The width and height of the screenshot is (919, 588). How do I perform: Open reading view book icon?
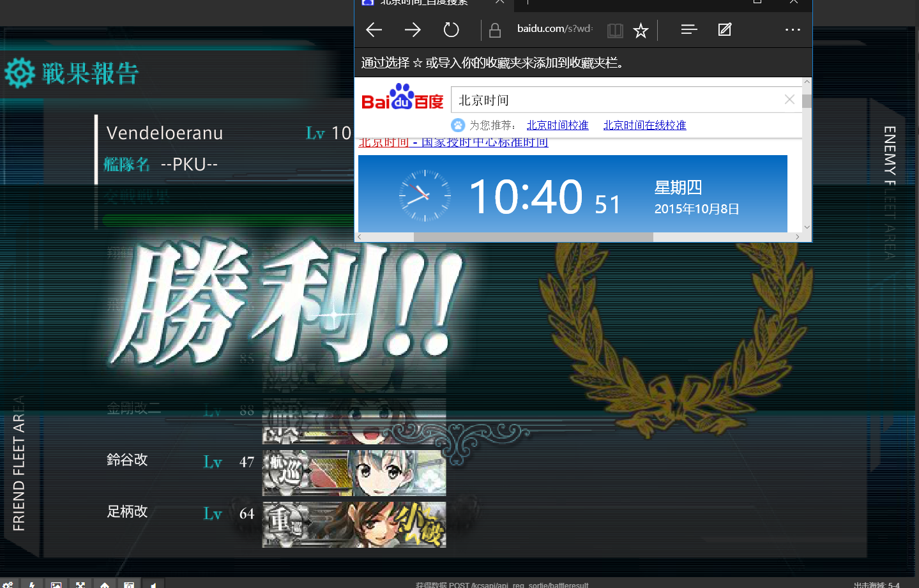[615, 30]
